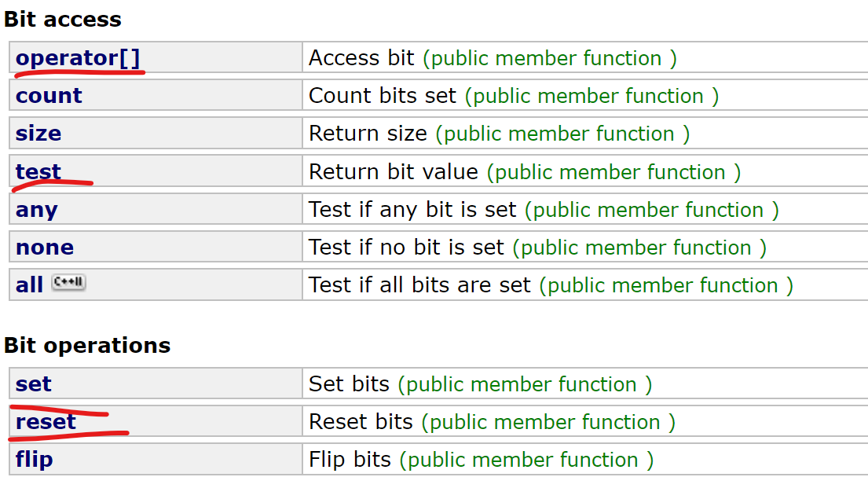Click the Bit access section heading
868x477 pixels.
pyautogui.click(x=63, y=20)
